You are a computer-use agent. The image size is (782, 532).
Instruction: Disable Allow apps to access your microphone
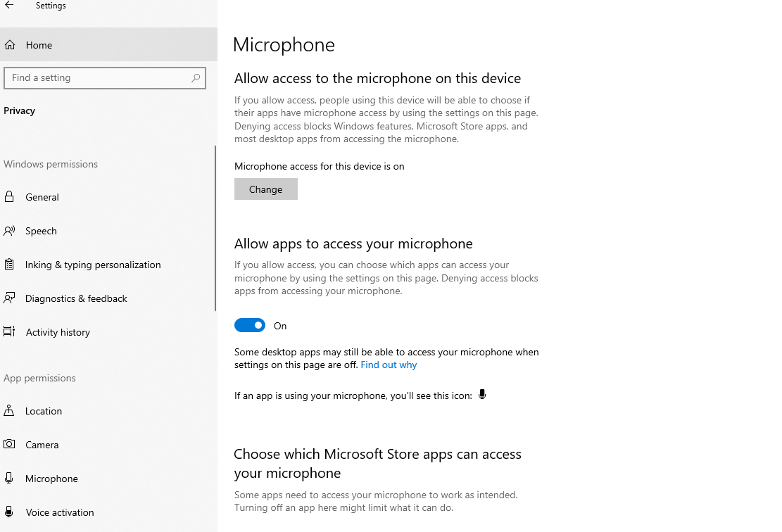[x=250, y=325]
